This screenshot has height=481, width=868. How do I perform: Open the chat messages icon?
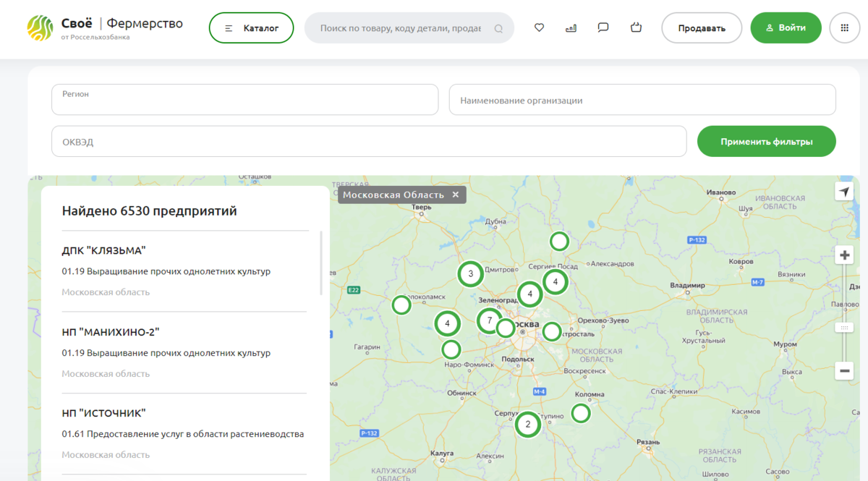point(603,27)
